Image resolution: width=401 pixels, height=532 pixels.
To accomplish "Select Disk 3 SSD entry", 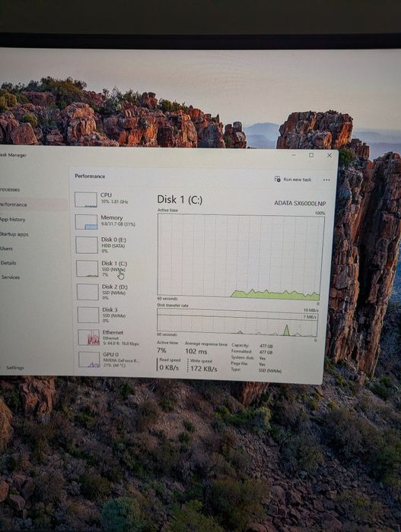I will 110,315.
